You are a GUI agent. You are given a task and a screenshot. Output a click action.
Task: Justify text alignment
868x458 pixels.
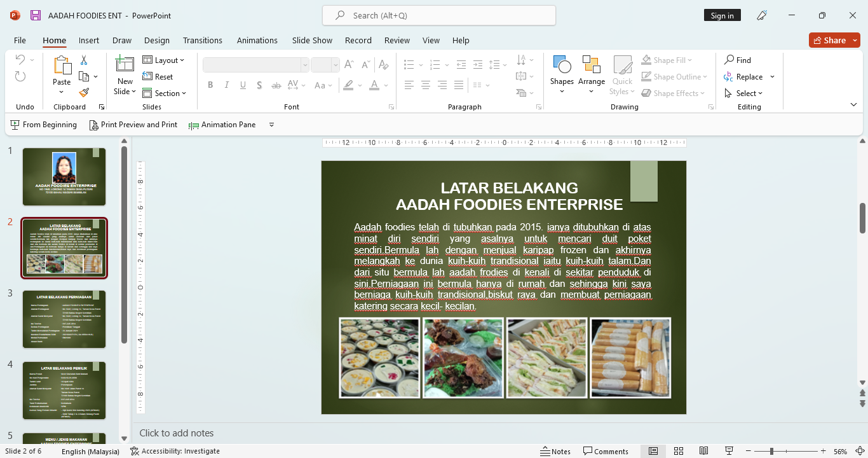tap(459, 85)
